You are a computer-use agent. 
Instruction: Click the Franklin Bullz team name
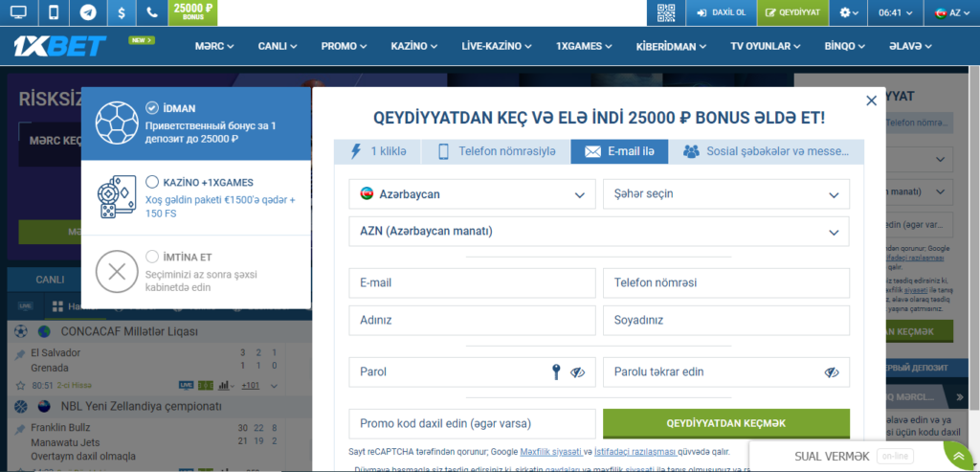(x=60, y=428)
